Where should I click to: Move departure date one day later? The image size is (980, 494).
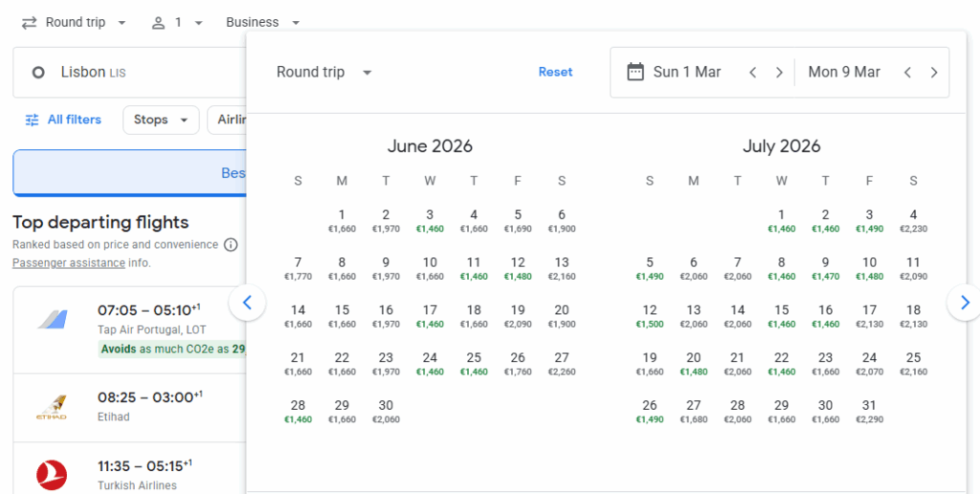pos(779,73)
